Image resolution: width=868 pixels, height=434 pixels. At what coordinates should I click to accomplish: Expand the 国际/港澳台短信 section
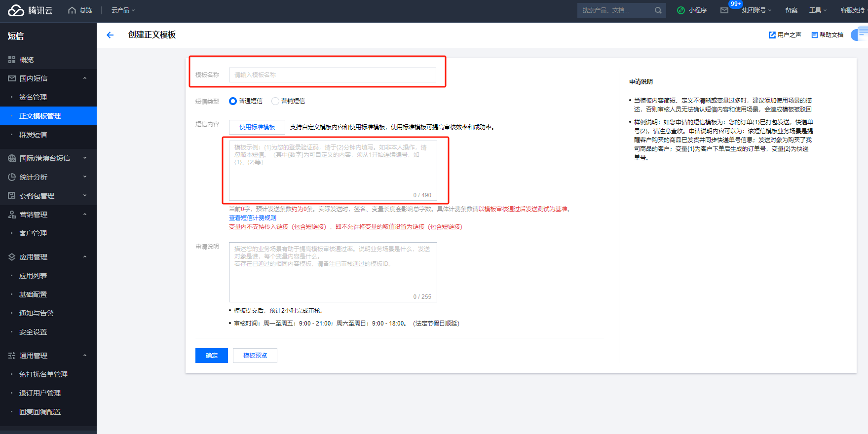[85, 158]
